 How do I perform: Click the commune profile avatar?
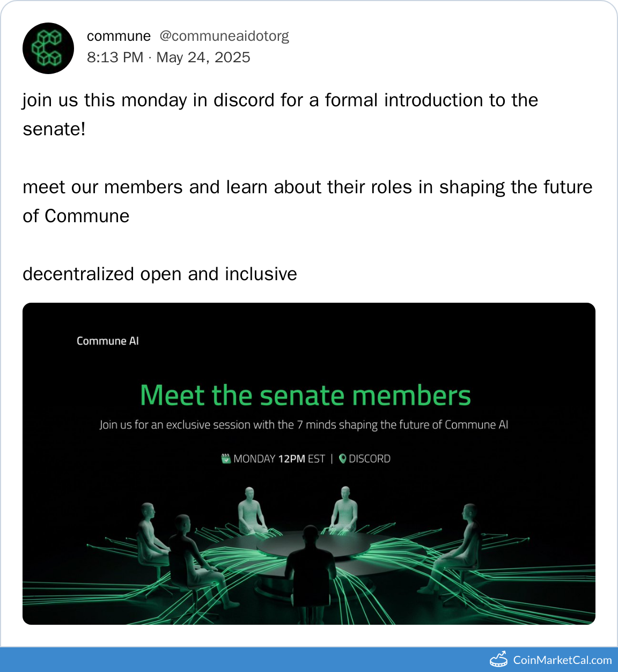(x=48, y=48)
